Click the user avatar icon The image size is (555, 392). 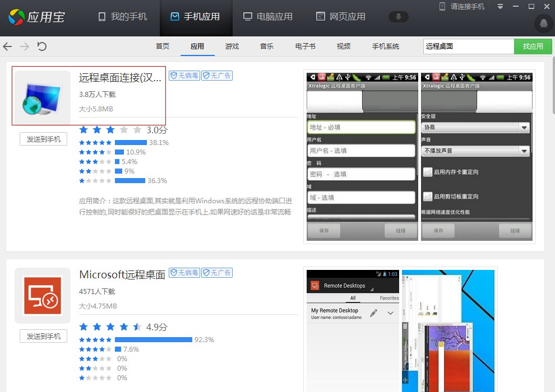coord(543,23)
